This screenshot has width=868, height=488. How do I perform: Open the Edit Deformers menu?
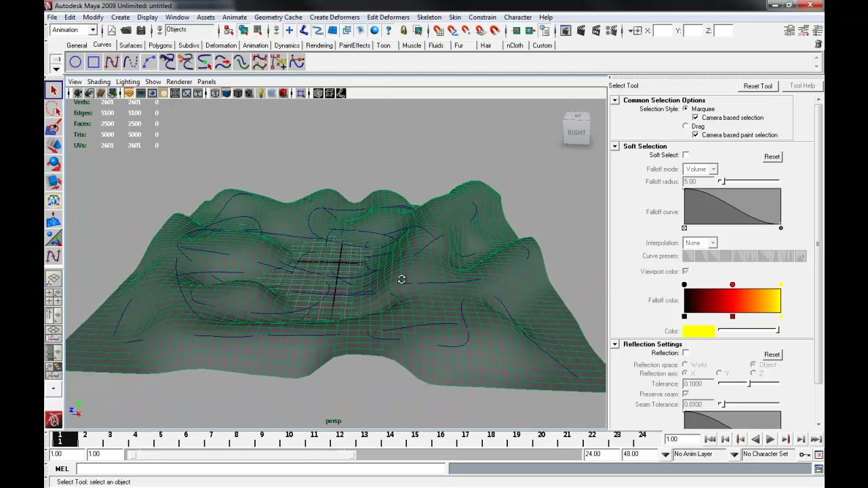coord(388,17)
